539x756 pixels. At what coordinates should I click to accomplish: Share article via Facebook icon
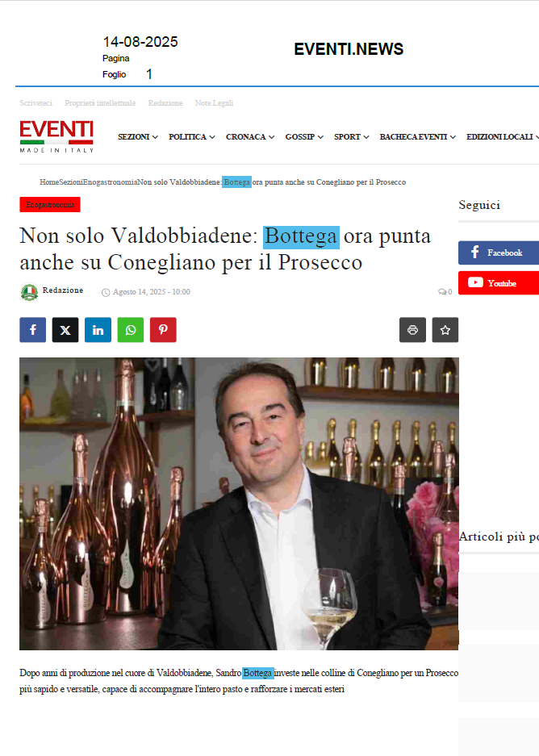point(33,330)
